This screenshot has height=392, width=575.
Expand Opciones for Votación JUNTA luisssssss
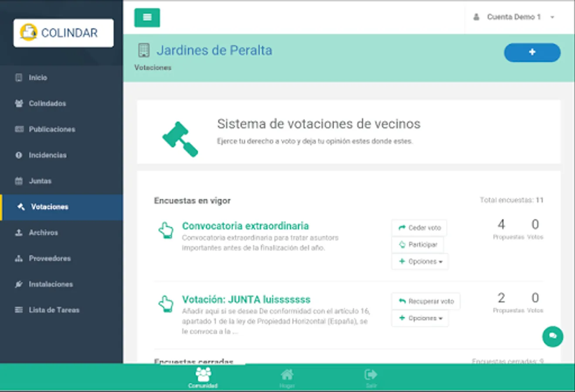point(420,318)
